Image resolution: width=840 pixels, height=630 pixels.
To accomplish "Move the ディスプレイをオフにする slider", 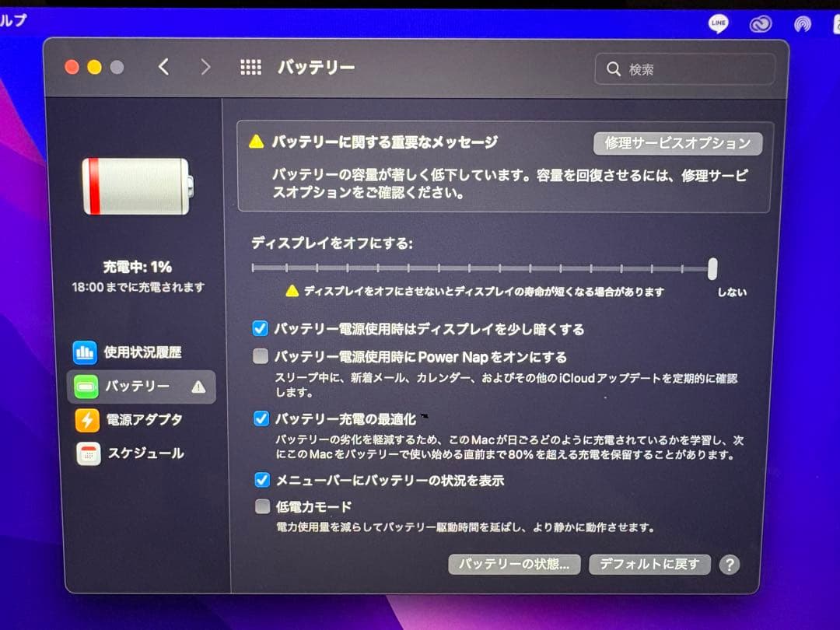I will click(x=711, y=268).
